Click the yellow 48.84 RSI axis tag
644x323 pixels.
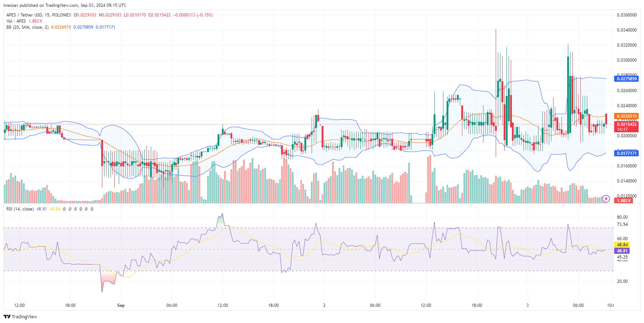(x=622, y=245)
